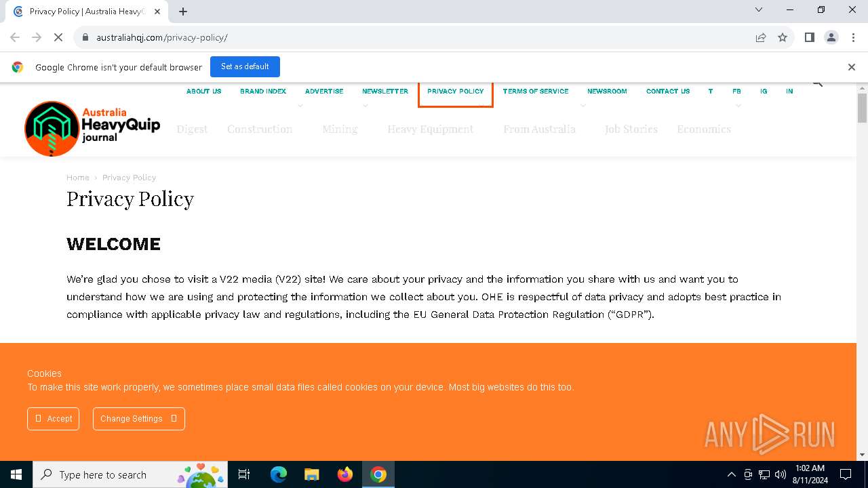Image resolution: width=868 pixels, height=488 pixels.
Task: Open the Construction category
Action: click(260, 129)
